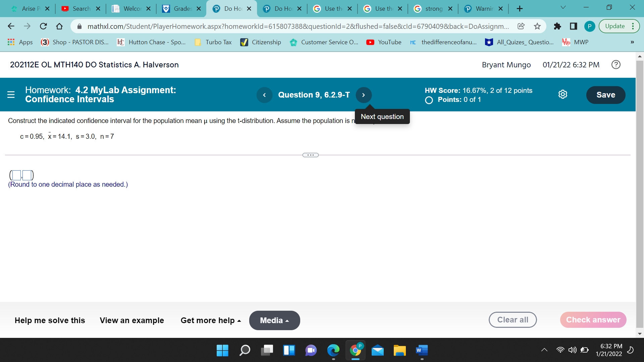The height and width of the screenshot is (362, 644).
Task: Open the hamburger menu beside Homework title
Action: tap(11, 95)
